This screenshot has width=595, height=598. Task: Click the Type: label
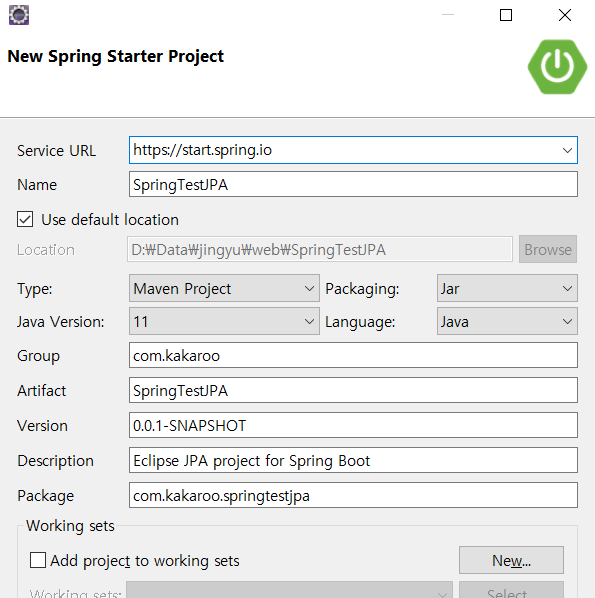(x=35, y=289)
